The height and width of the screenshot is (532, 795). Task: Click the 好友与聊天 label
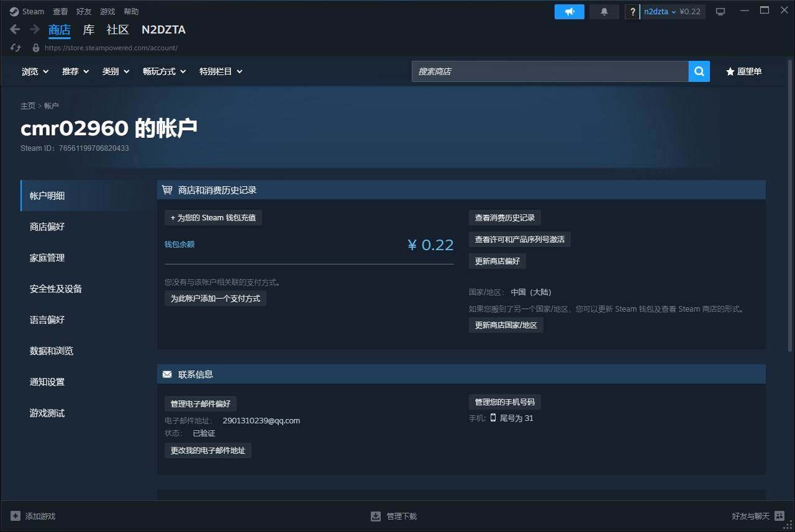[x=750, y=516]
